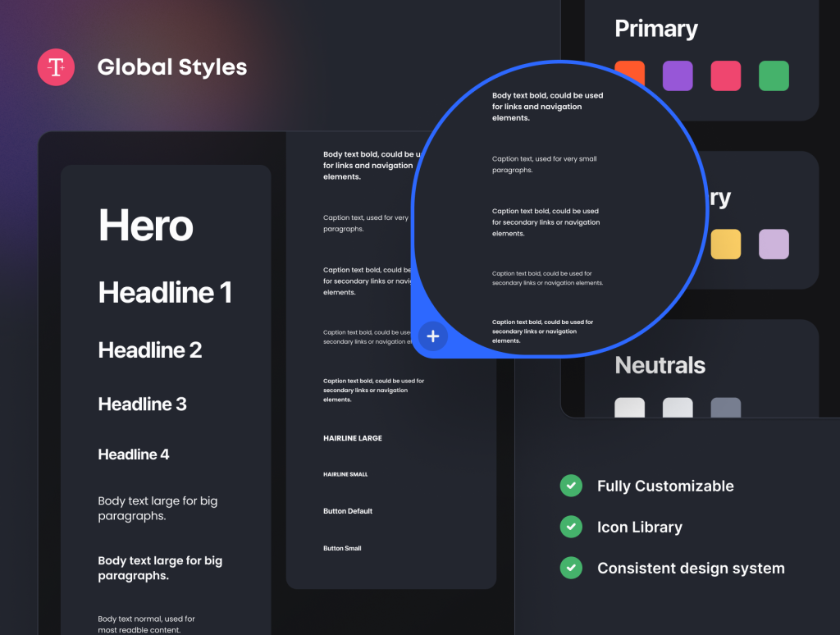The width and height of the screenshot is (840, 635).
Task: Click the Headline 3 text style
Action: point(143,404)
